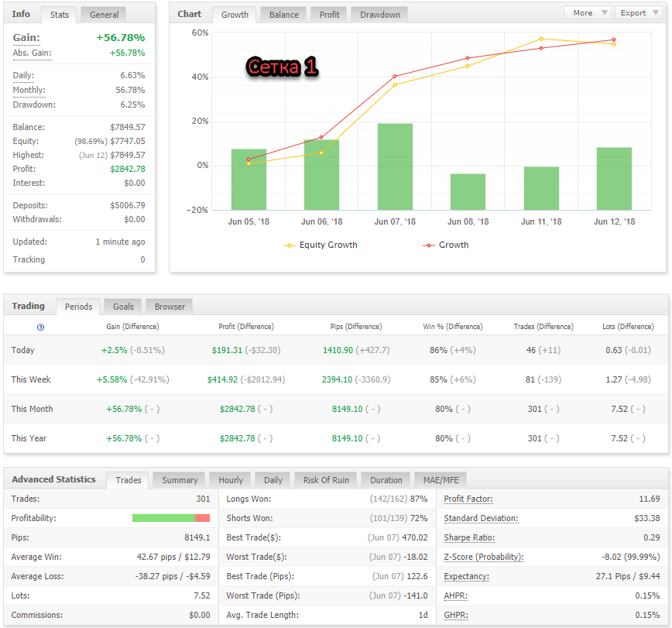Open the Daily tab in Advanced Statistics
Image resolution: width=672 pixels, height=628 pixels.
tap(273, 480)
